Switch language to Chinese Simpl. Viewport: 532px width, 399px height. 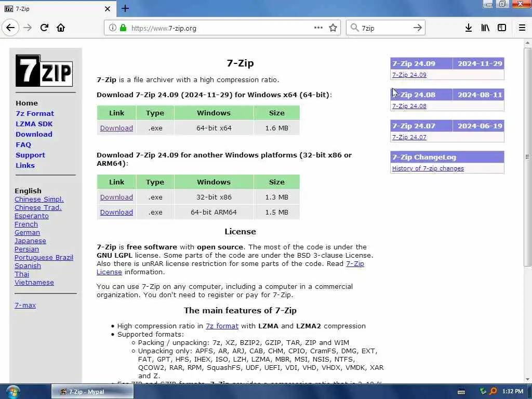point(39,199)
